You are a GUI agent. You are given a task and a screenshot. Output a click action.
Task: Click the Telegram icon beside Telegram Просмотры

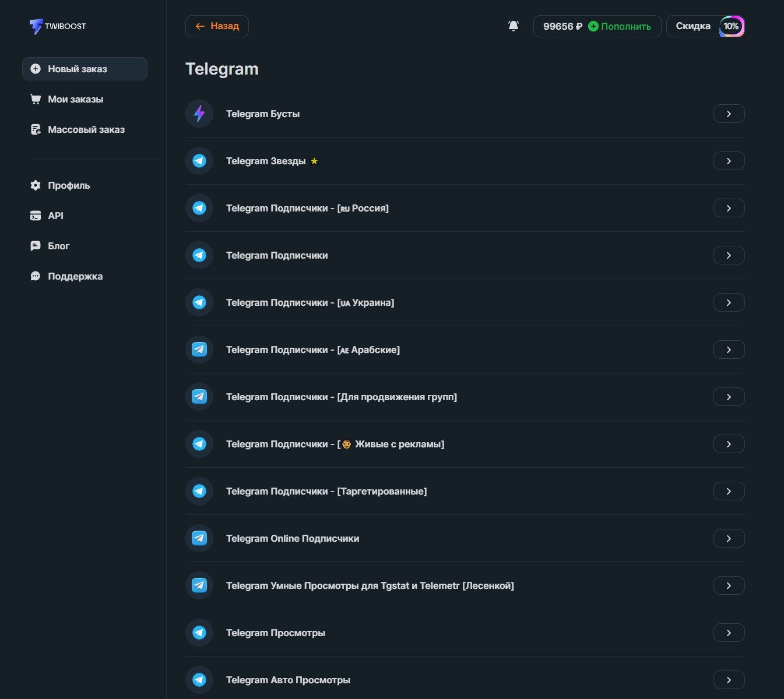(x=199, y=633)
